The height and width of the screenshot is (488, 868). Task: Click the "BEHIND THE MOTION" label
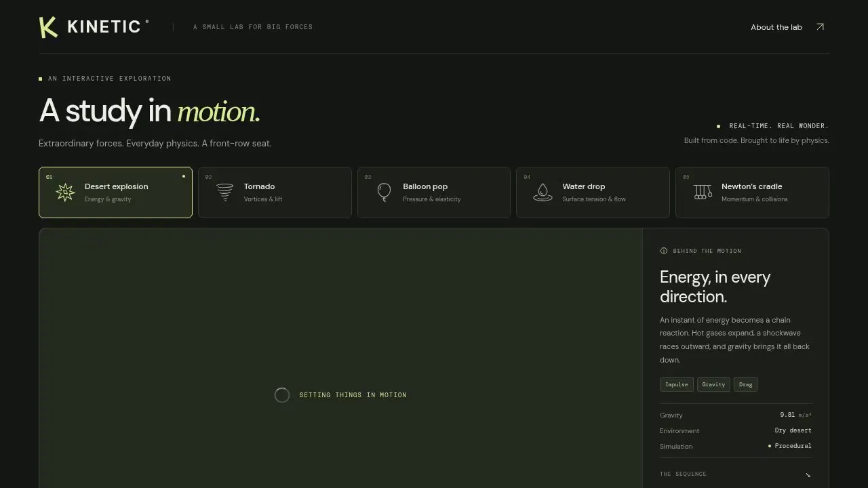pyautogui.click(x=707, y=251)
